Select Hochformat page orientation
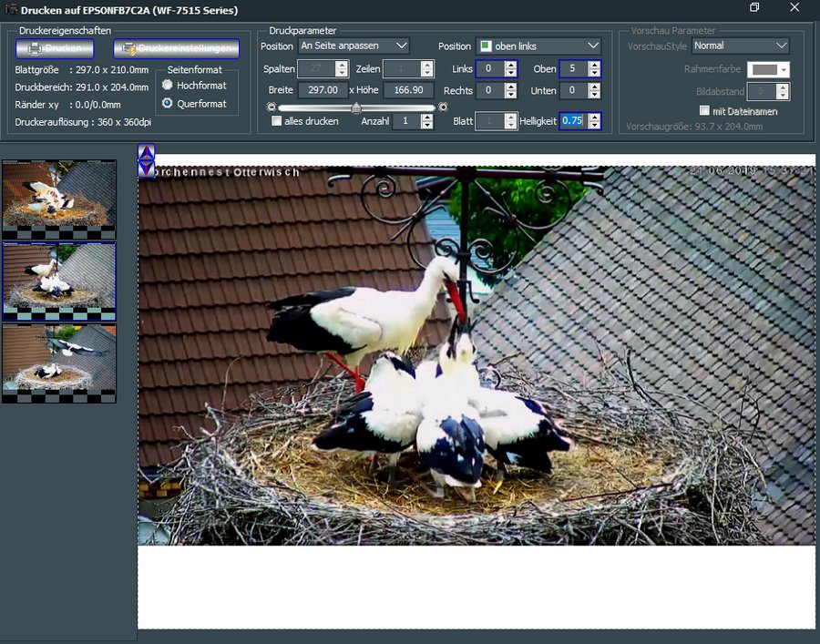 pyautogui.click(x=167, y=86)
